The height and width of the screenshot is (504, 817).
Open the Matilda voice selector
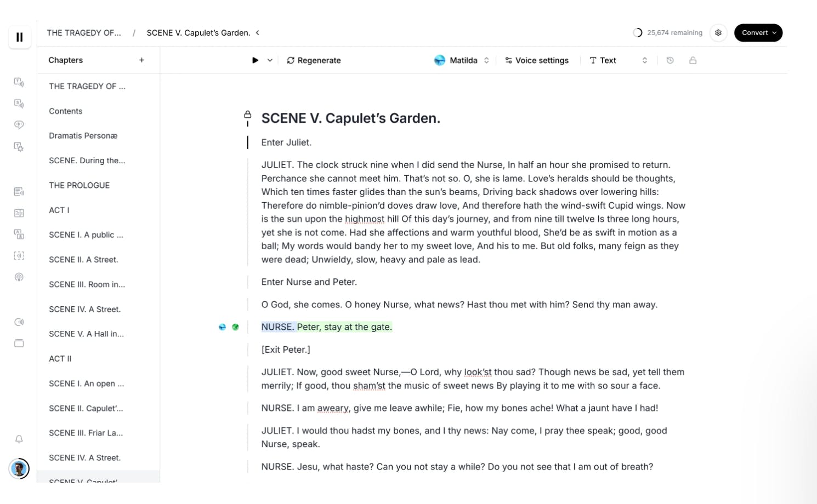(462, 60)
